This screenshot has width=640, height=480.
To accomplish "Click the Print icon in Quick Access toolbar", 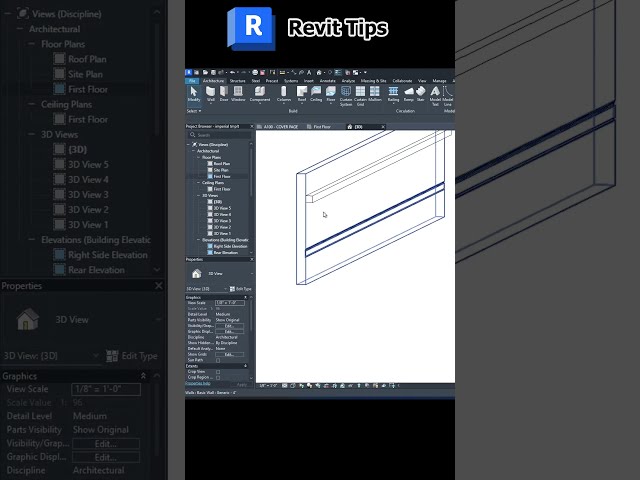I will point(255,73).
